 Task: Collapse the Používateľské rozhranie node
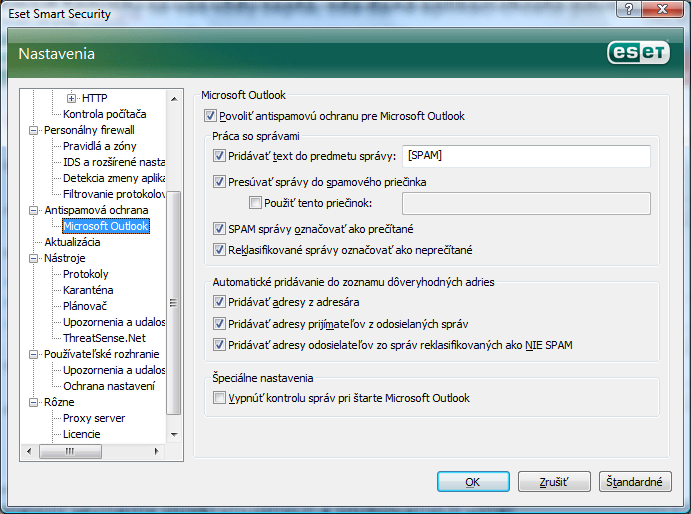coord(33,354)
